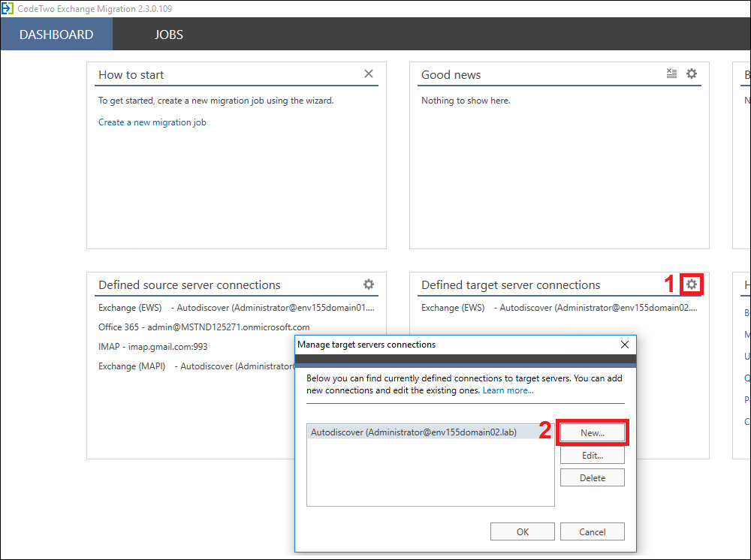Click the Edit... button
The image size is (751, 560).
click(593, 455)
